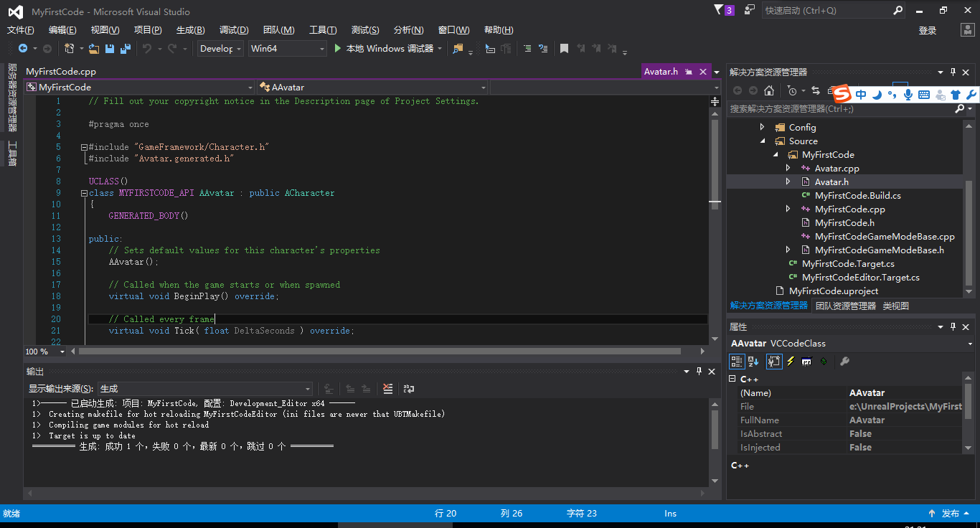Sort properties alphabetically with the A-Z icon

pos(753,361)
